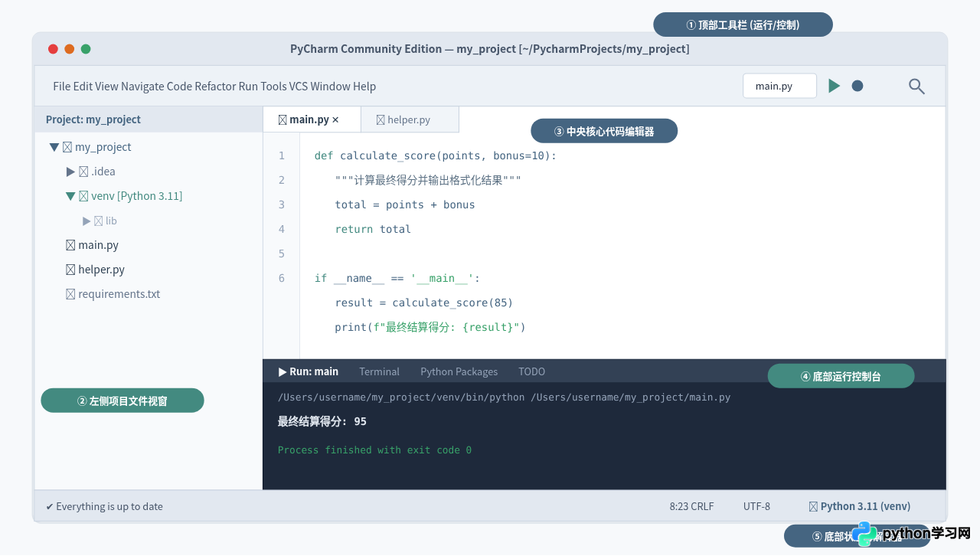Click line number 3 in the gutter
Image resolution: width=980 pixels, height=556 pixels.
[281, 204]
